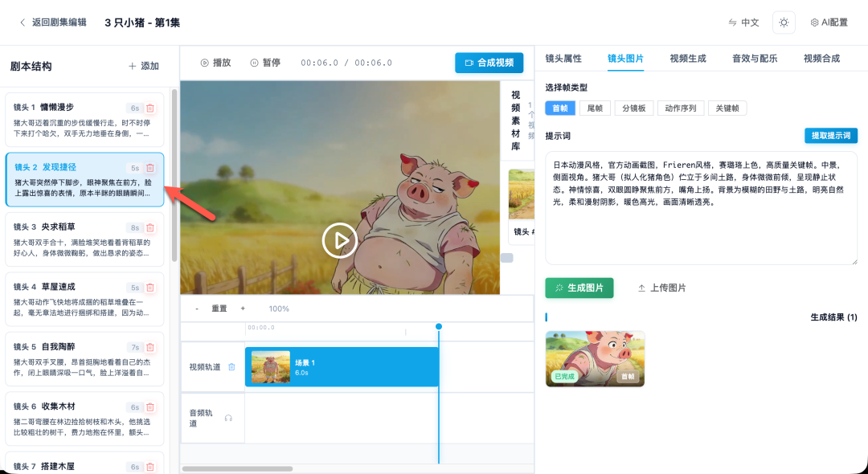Select the 尾帧 frame type

(595, 108)
